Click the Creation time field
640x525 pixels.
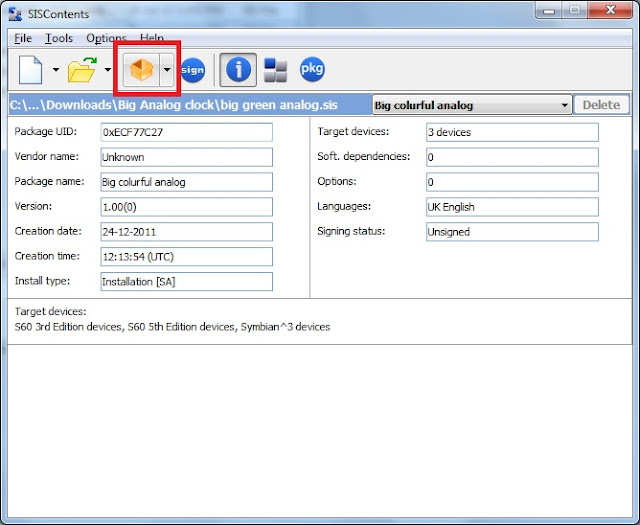click(187, 257)
